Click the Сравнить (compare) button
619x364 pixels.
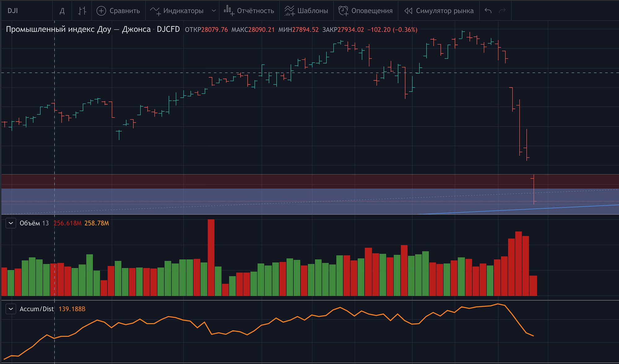pyautogui.click(x=118, y=11)
